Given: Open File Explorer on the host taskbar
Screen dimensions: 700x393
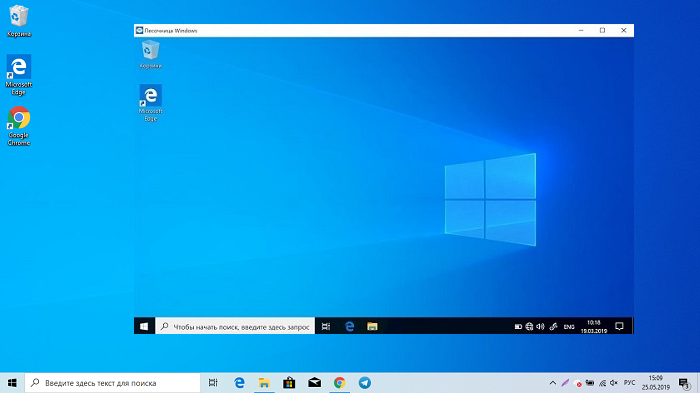Looking at the screenshot, I should point(264,383).
